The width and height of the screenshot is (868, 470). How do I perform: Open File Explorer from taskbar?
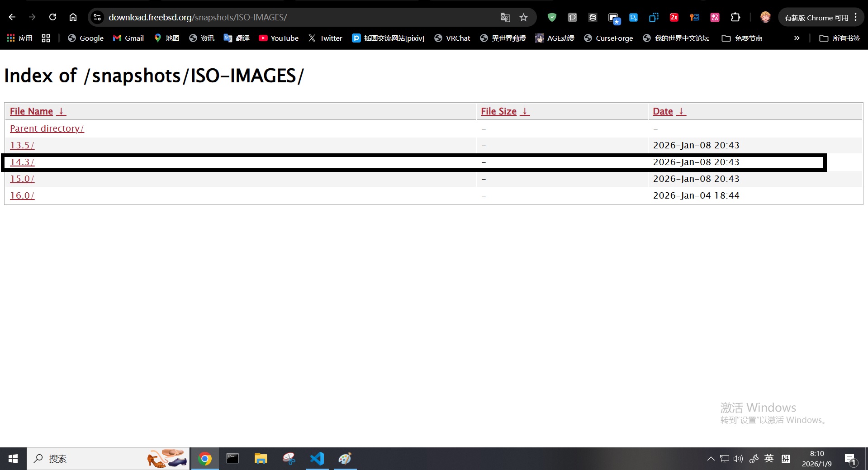[261, 459]
